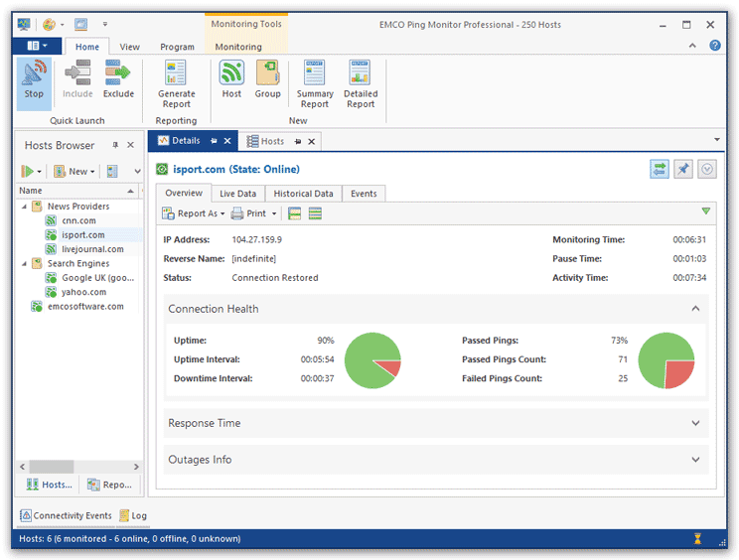Click the green start monitoring icon in Hosts Browser
The height and width of the screenshot is (560, 739).
pyautogui.click(x=28, y=171)
